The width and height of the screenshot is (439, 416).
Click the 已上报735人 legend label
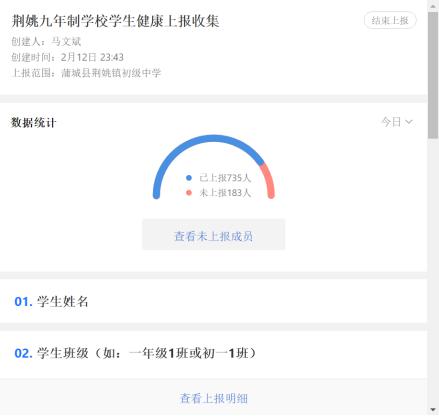pyautogui.click(x=225, y=178)
